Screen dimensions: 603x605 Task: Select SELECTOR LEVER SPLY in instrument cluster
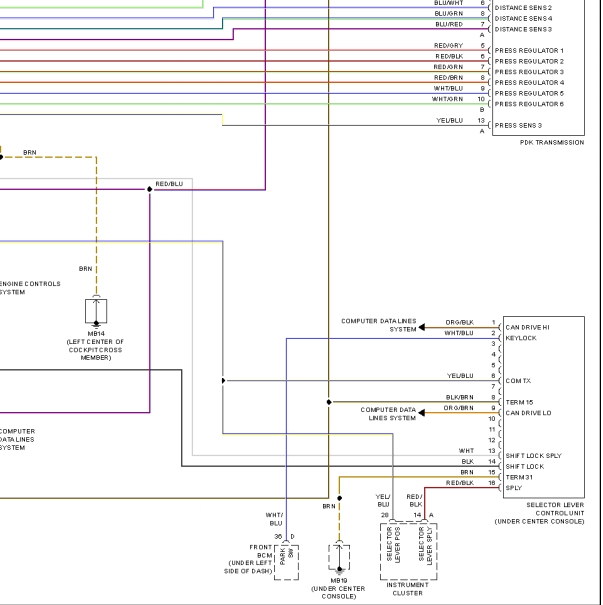[x=426, y=544]
